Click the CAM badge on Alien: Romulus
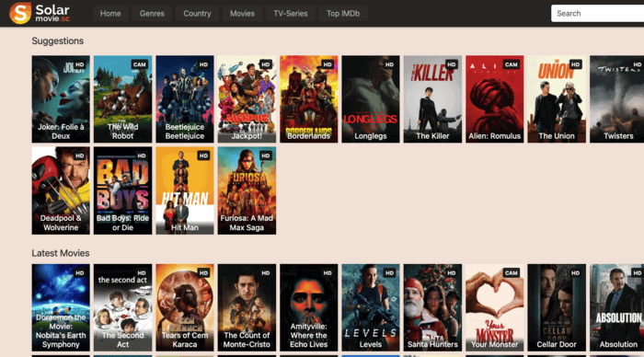 coord(512,64)
